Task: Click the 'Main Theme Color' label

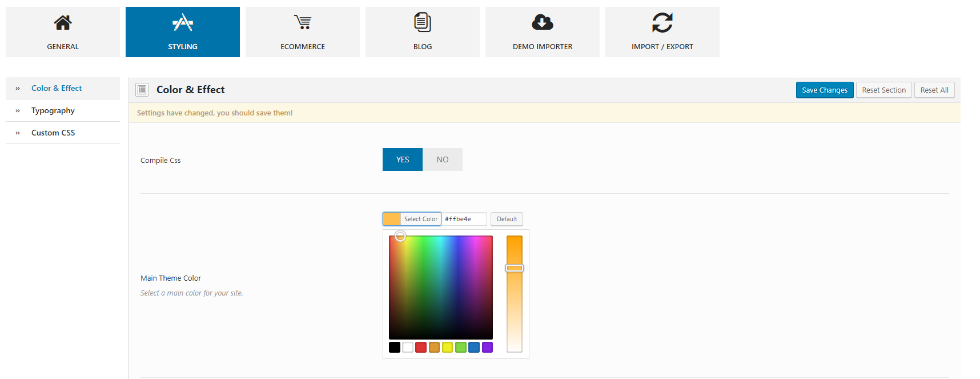Action: pos(171,278)
